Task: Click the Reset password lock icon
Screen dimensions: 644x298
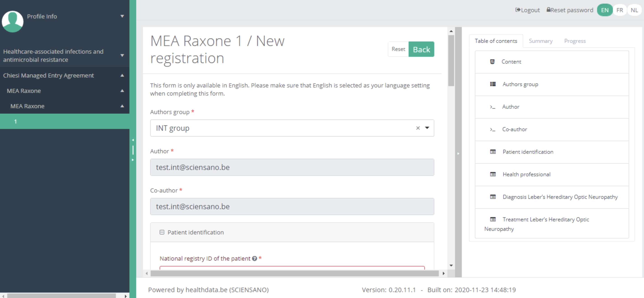Action: pyautogui.click(x=548, y=10)
